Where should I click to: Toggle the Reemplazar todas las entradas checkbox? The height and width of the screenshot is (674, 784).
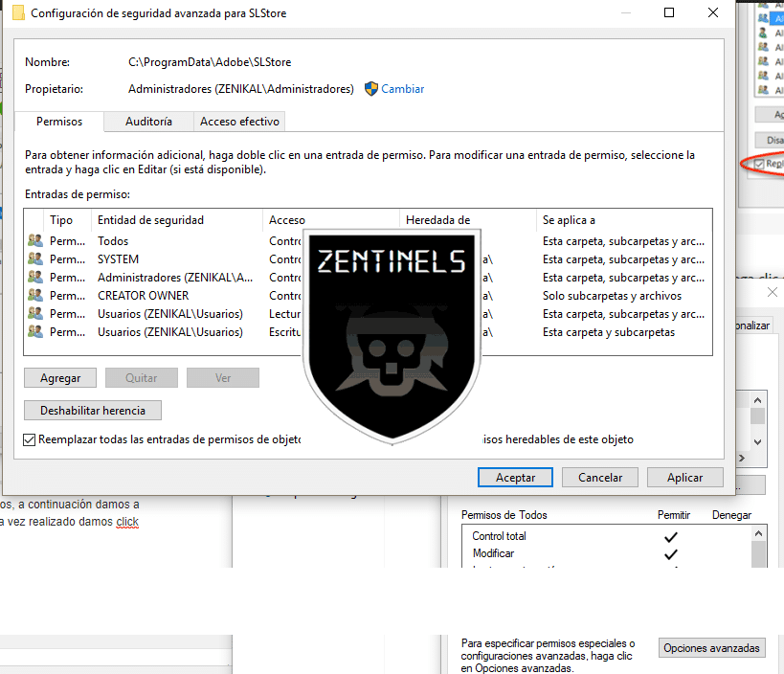coord(30,440)
